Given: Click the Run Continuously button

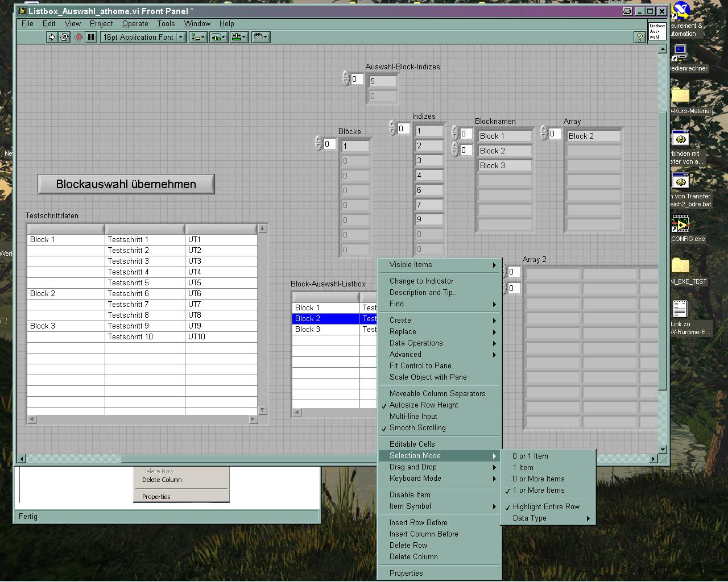Looking at the screenshot, I should tap(64, 37).
